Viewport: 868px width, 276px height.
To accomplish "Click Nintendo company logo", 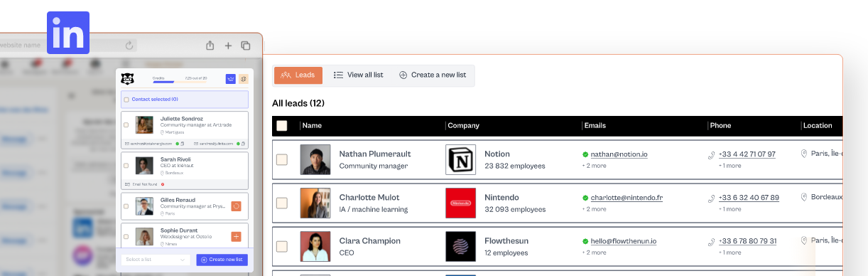I will point(460,203).
